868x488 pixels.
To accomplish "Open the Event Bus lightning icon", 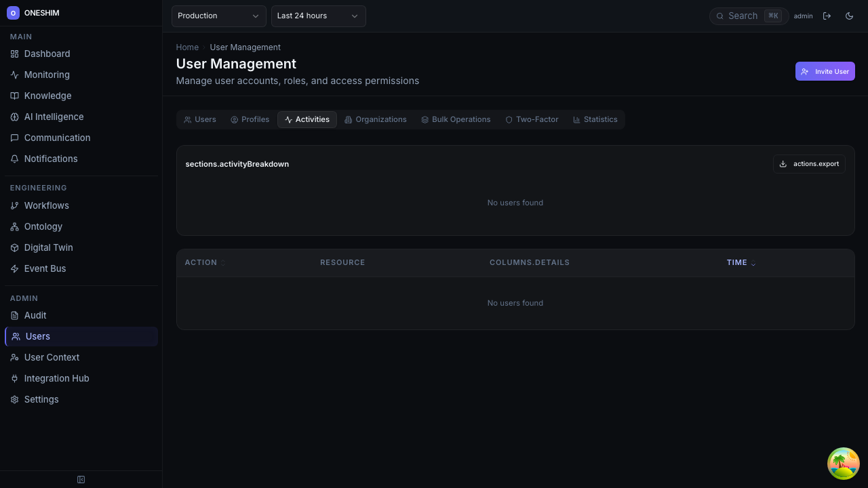I will tap(14, 268).
